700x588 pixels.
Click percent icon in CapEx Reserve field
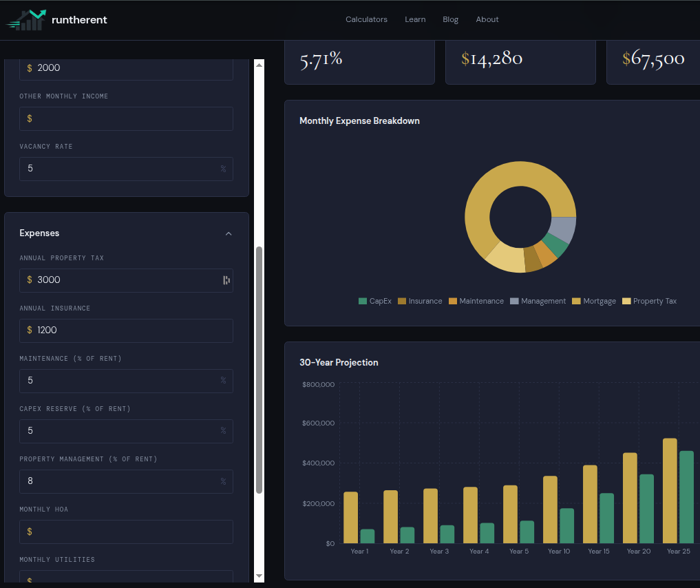tap(222, 430)
